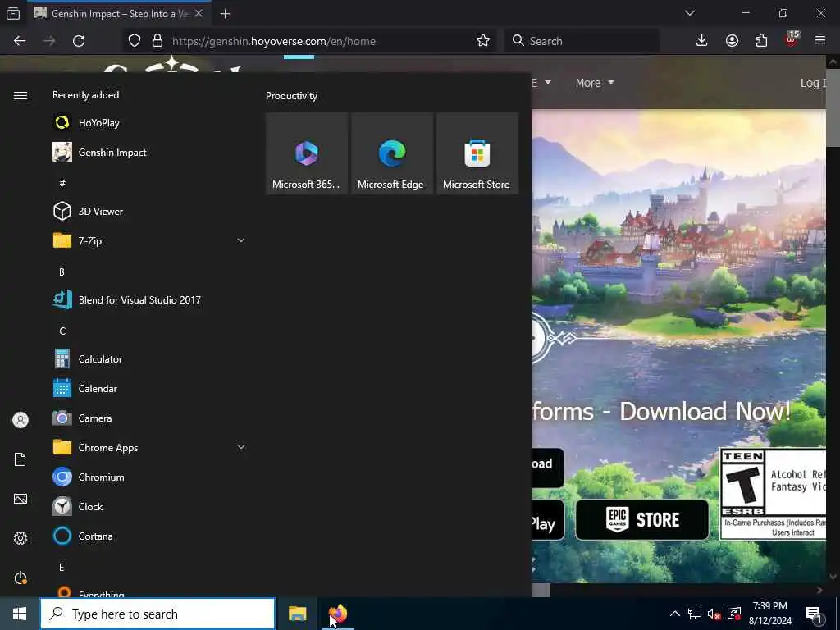
Task: Open HoYoPlay from recently added
Action: pyautogui.click(x=149, y=123)
